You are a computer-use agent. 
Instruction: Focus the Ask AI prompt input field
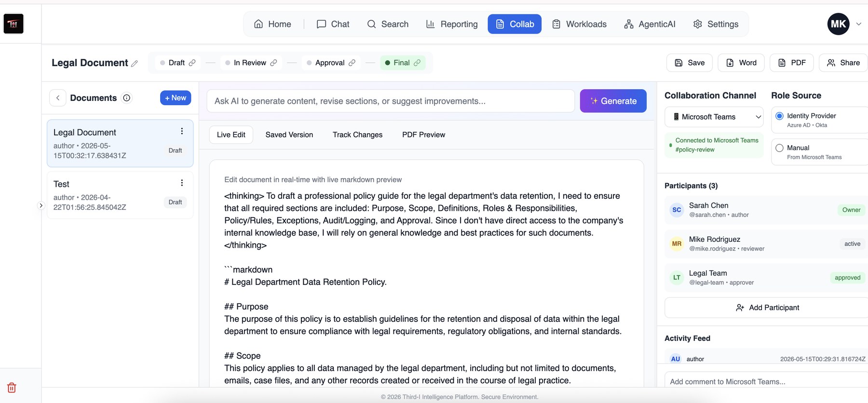(391, 101)
